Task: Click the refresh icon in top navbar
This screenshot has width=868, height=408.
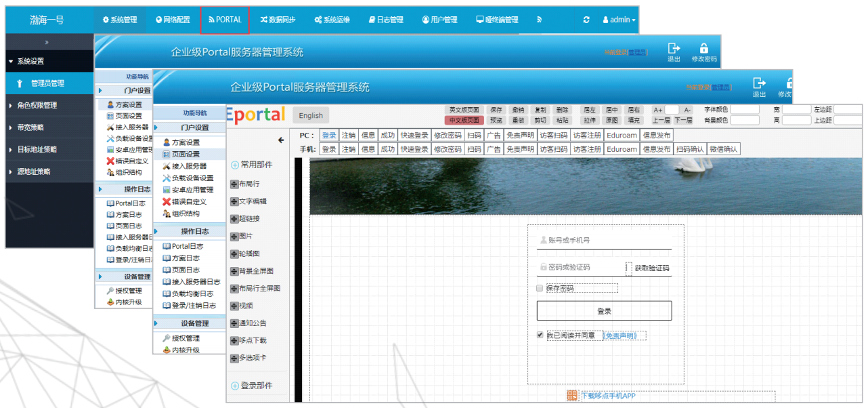Action: [586, 20]
